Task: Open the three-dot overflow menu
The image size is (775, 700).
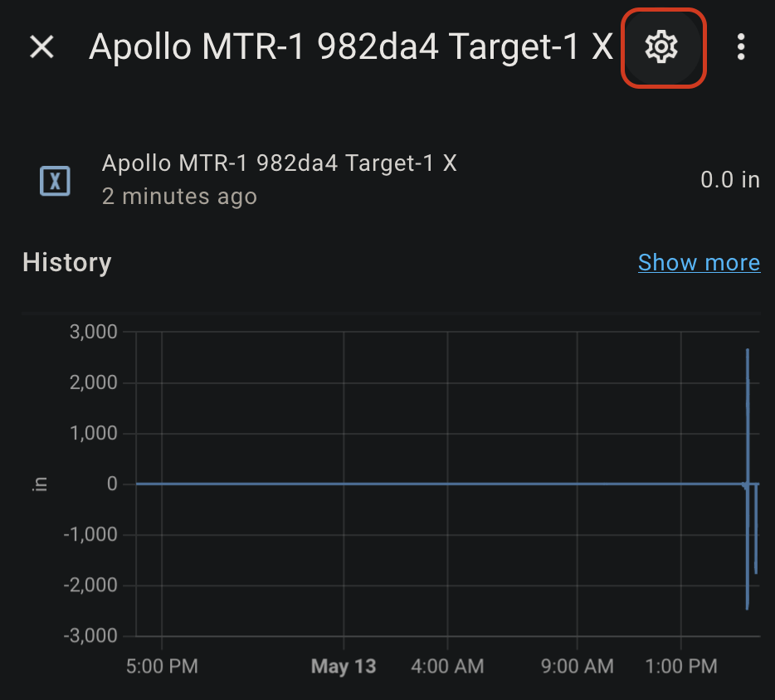Action: pyautogui.click(x=740, y=47)
